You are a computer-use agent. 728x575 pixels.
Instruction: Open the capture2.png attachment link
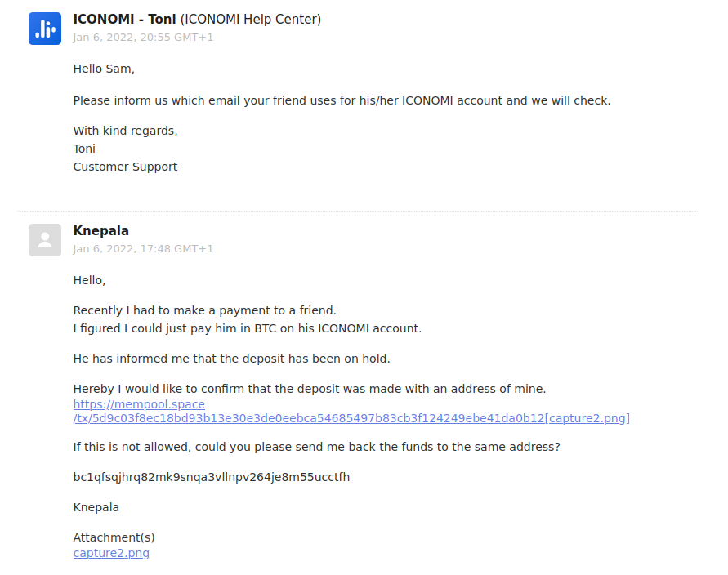click(x=111, y=553)
